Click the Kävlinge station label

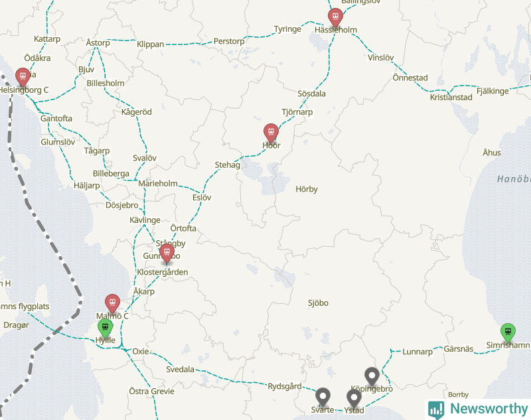(x=145, y=220)
